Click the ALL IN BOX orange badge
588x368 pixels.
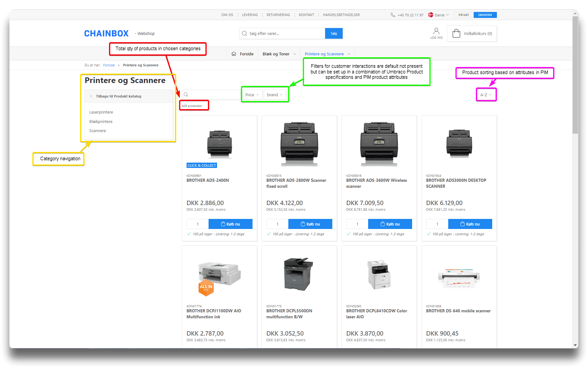(206, 287)
